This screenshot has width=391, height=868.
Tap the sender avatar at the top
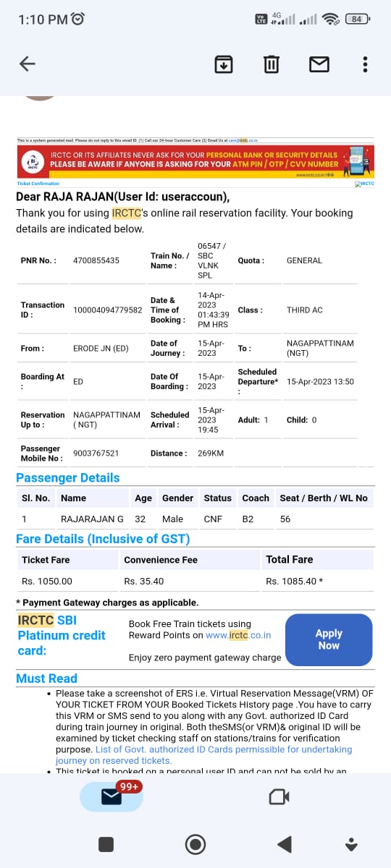[x=40, y=97]
